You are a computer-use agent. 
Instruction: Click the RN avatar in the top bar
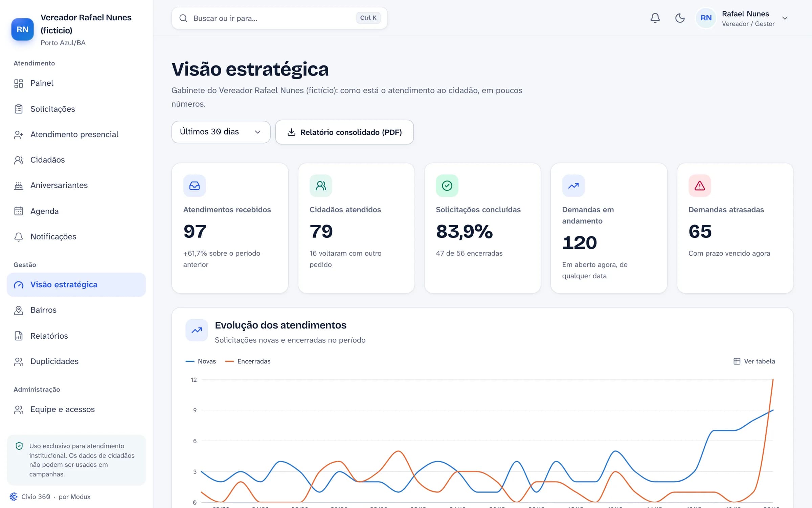click(x=706, y=18)
